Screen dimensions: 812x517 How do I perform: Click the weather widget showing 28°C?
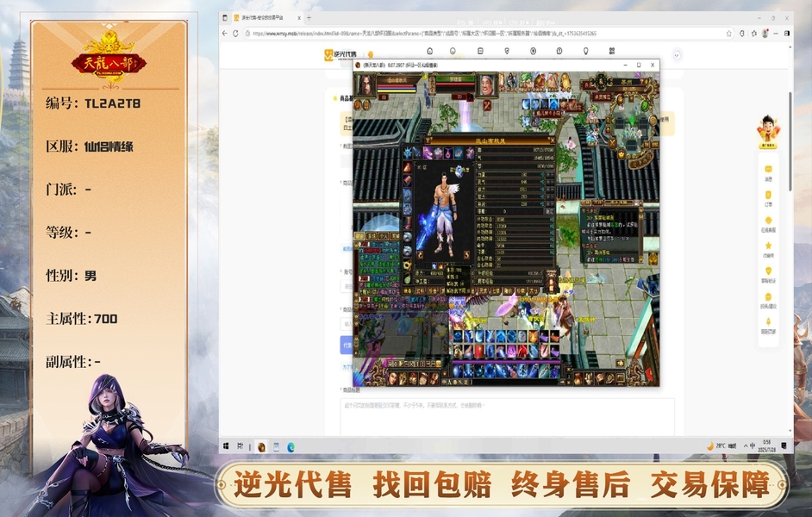(721, 445)
